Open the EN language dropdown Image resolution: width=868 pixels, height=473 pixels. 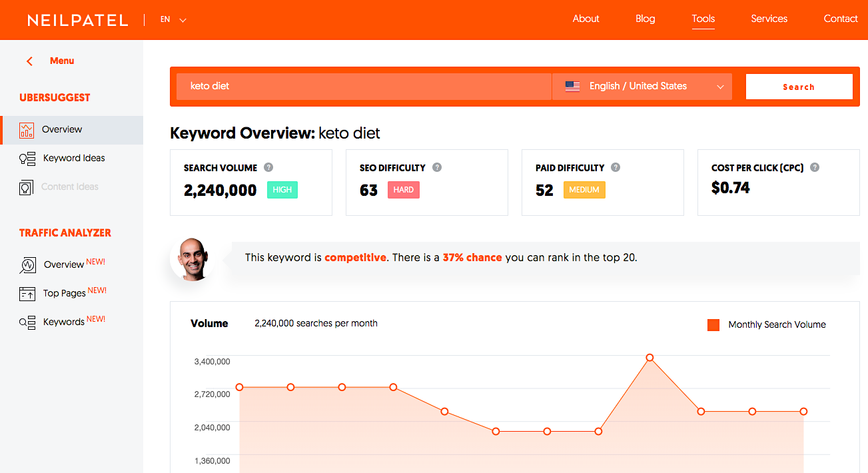pos(173,20)
